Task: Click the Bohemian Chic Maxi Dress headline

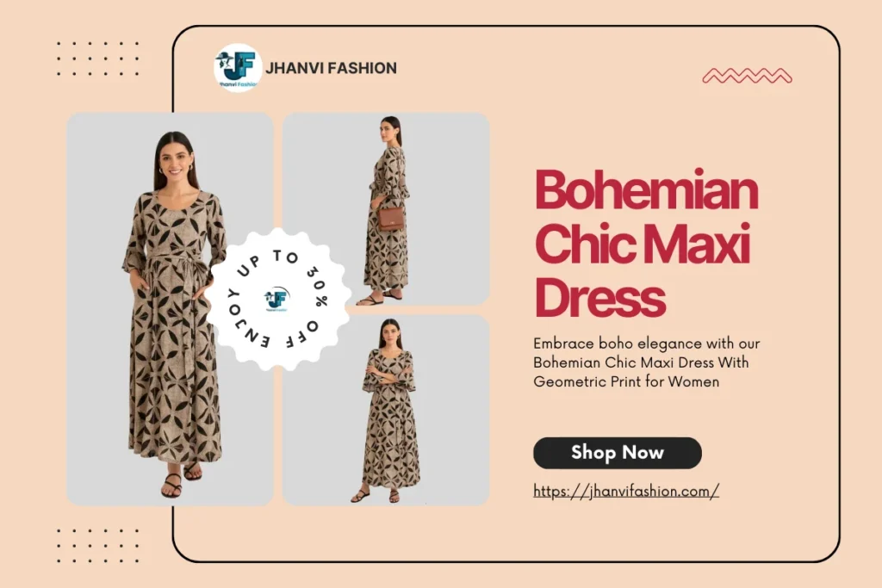Action: 646,243
